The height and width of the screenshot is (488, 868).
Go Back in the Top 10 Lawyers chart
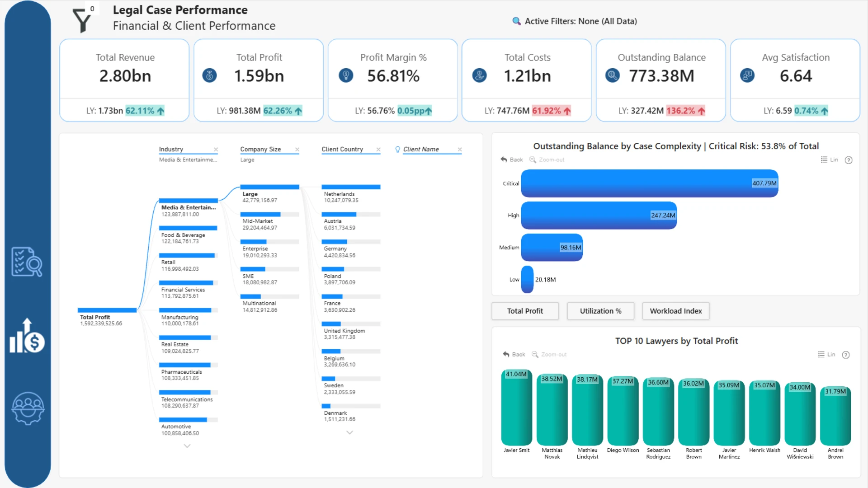pyautogui.click(x=514, y=354)
